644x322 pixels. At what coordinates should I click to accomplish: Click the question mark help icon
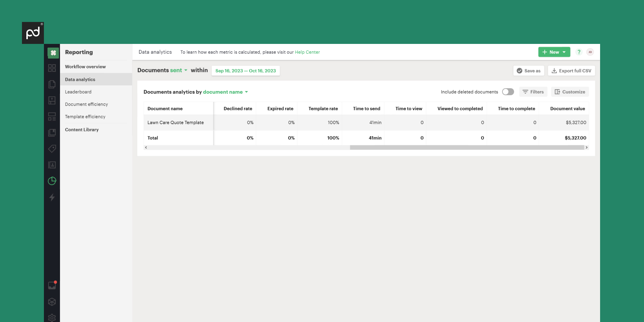pyautogui.click(x=579, y=52)
